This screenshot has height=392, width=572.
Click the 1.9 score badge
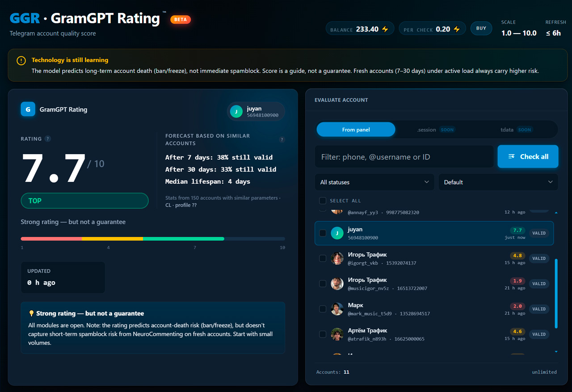click(517, 281)
